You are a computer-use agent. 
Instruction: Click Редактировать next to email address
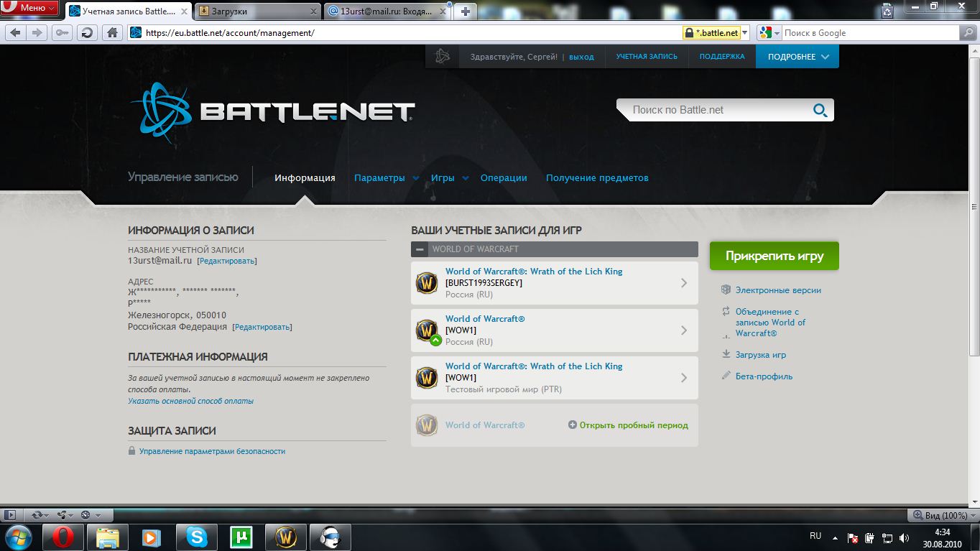coord(227,261)
